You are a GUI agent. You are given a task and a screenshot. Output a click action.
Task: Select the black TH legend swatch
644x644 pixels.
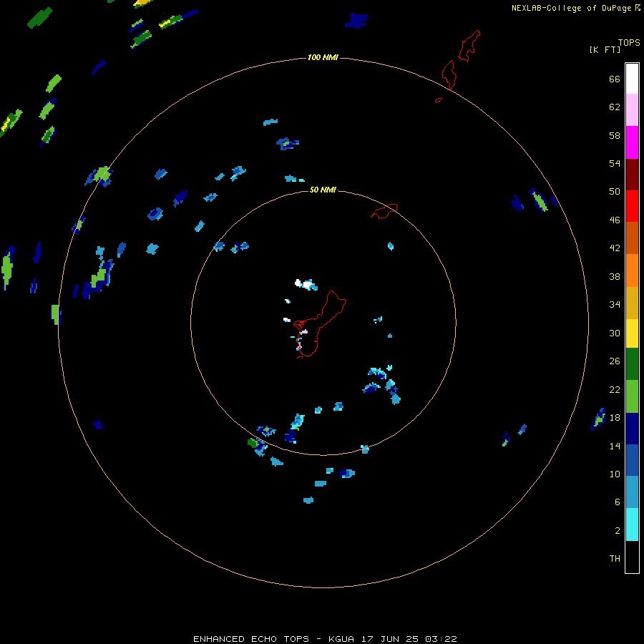click(632, 557)
